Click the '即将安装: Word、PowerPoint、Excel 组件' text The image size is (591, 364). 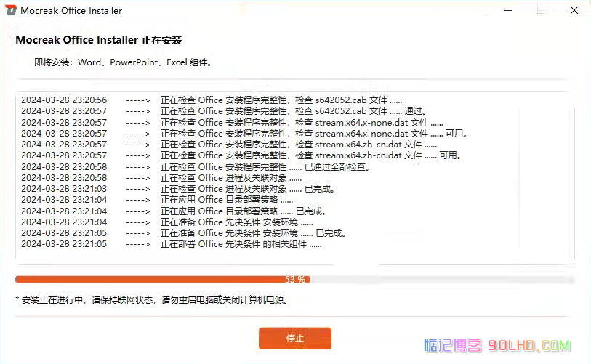coord(123,62)
